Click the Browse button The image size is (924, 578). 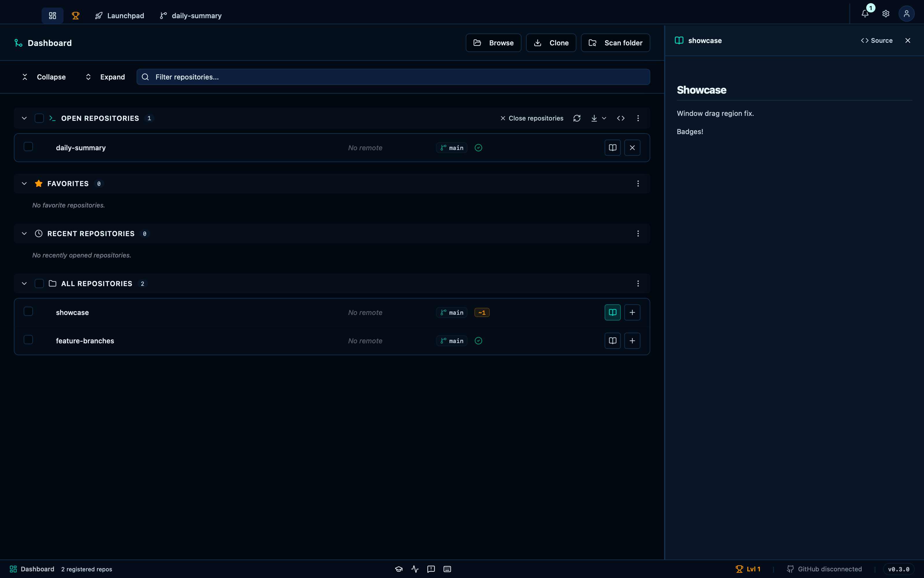493,43
